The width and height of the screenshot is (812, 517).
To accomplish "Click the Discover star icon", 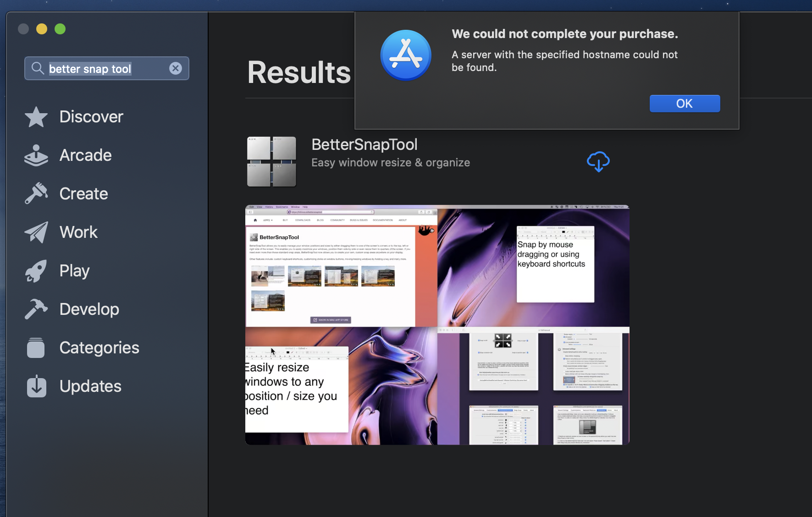I will (36, 117).
